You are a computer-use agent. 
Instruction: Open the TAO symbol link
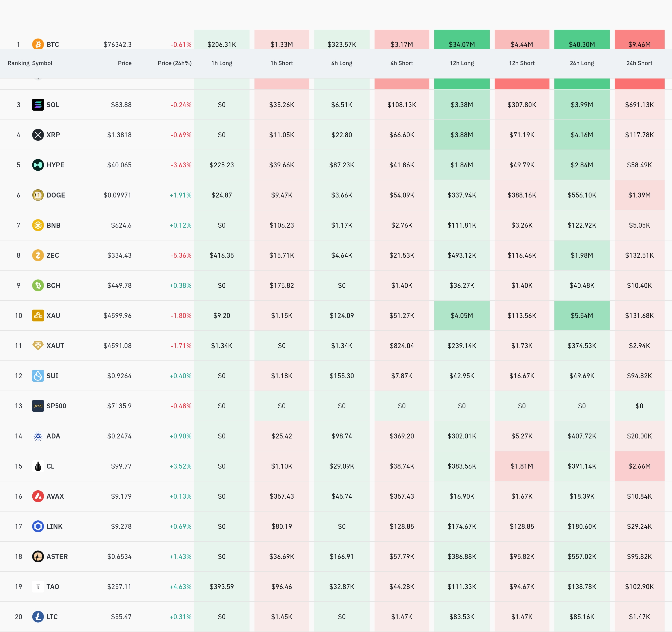tap(53, 586)
